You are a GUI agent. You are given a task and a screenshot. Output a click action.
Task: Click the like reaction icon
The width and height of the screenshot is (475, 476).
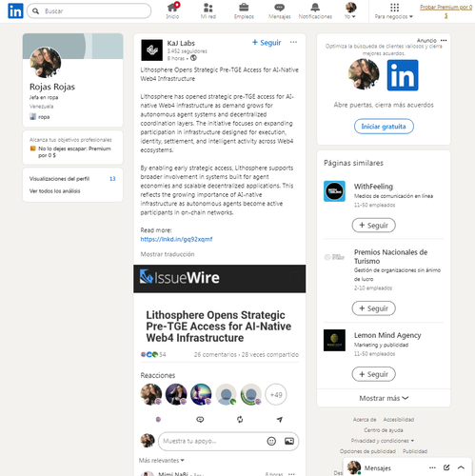(x=158, y=420)
